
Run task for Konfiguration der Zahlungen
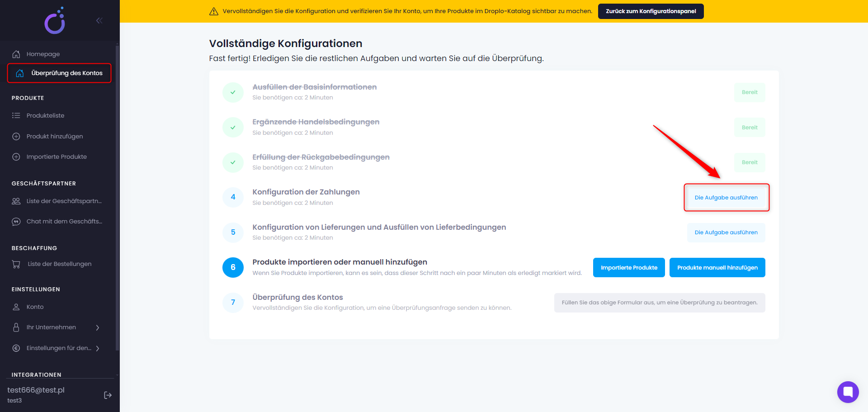pos(726,198)
